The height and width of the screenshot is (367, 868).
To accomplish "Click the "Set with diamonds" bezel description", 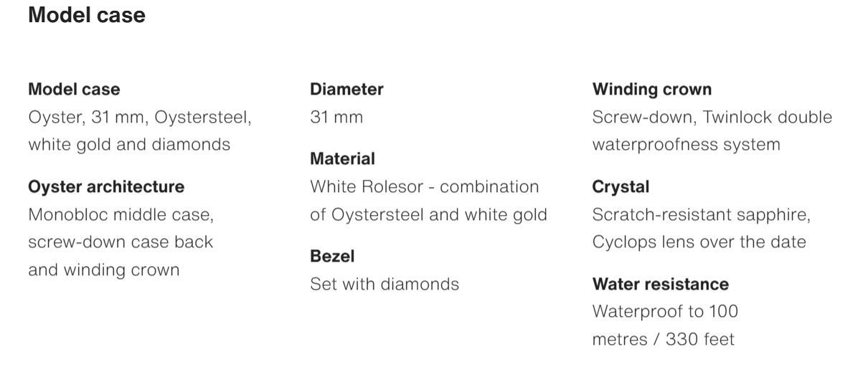I will (x=385, y=284).
